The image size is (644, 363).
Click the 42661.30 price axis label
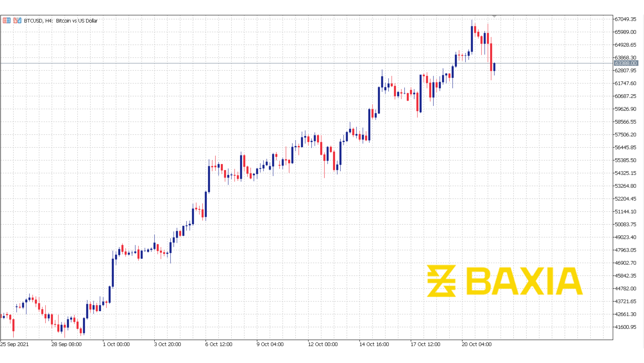coord(625,314)
